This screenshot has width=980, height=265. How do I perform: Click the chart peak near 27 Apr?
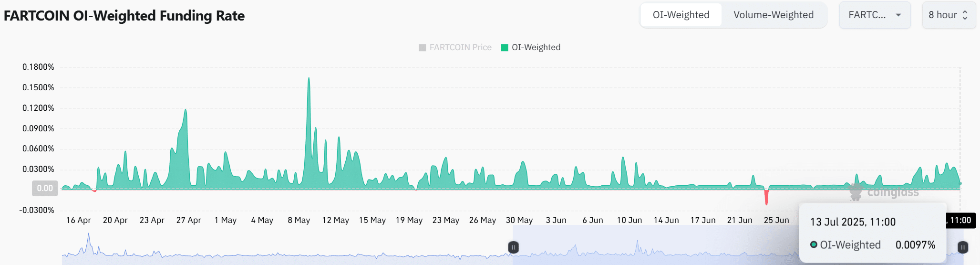tap(186, 111)
